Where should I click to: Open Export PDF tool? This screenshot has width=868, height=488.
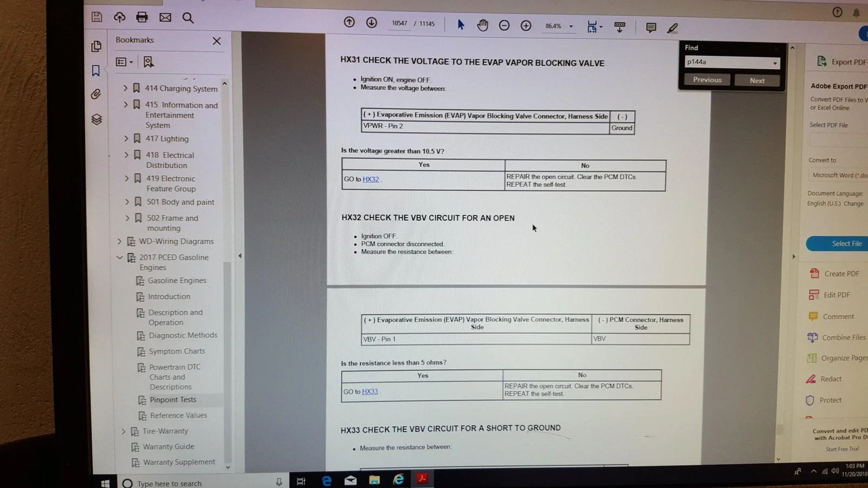[843, 62]
